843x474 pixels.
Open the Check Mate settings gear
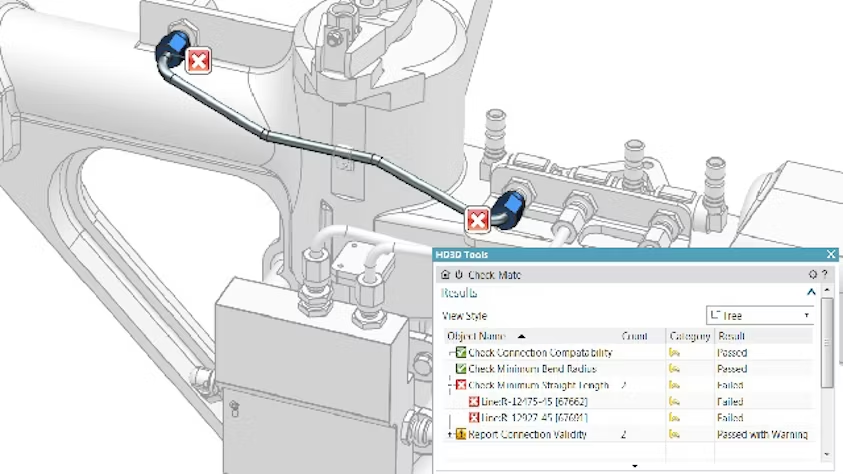[813, 275]
